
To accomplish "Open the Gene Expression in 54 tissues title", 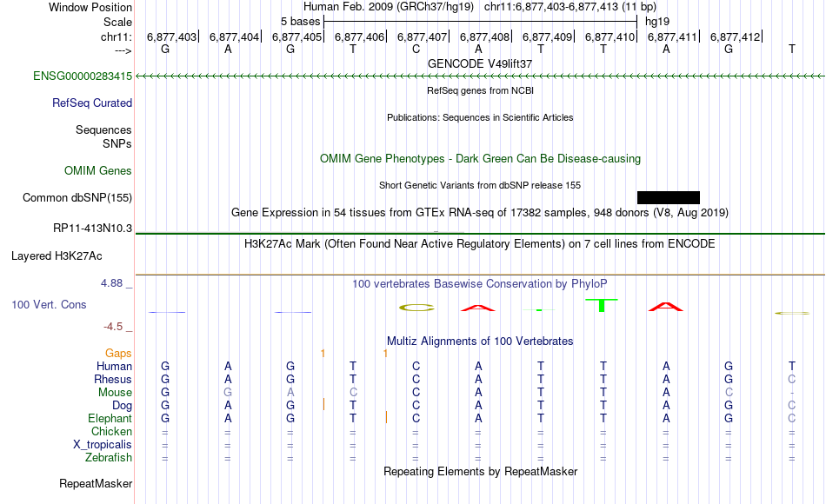I will coord(480,213).
